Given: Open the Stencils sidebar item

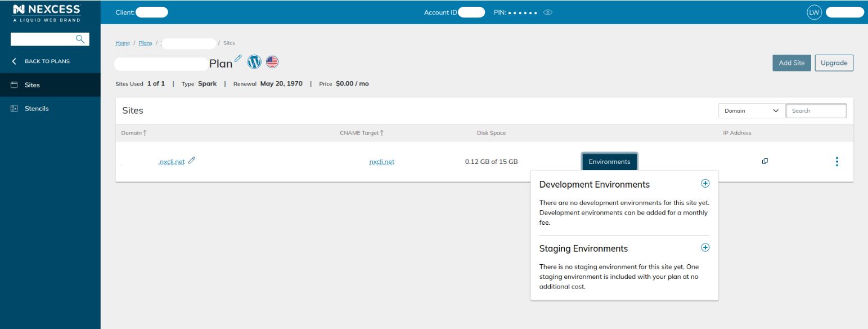Looking at the screenshot, I should click(x=50, y=108).
